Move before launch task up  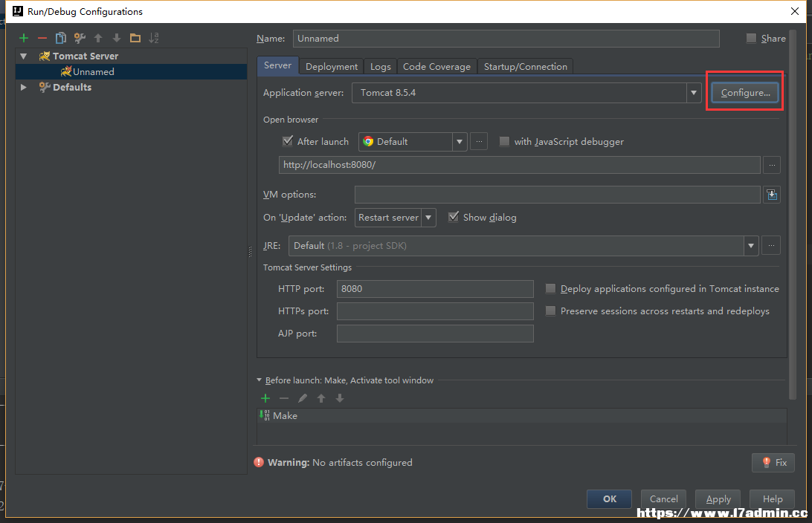coord(321,397)
